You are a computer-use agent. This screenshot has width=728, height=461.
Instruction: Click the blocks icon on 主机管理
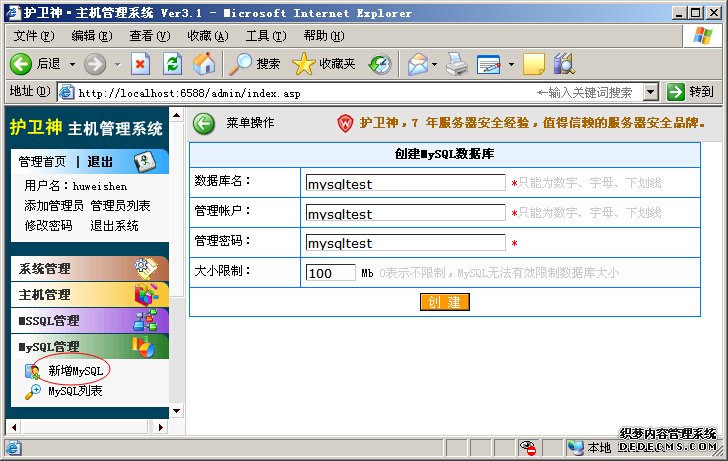[x=146, y=294]
